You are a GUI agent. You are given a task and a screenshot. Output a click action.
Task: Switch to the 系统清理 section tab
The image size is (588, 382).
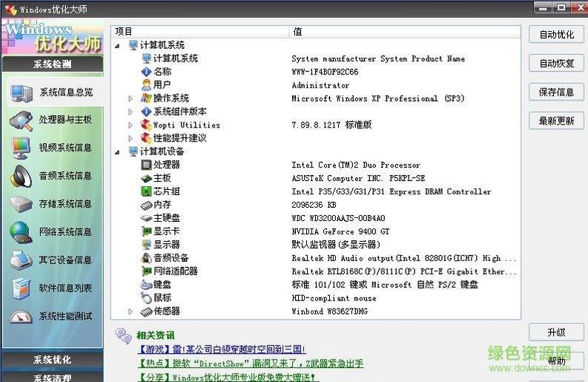[53, 377]
